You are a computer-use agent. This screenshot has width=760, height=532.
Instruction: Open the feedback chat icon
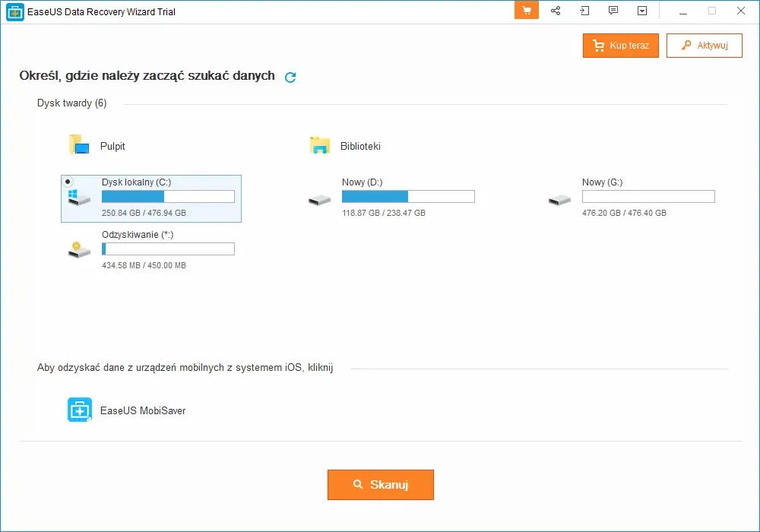pos(613,11)
